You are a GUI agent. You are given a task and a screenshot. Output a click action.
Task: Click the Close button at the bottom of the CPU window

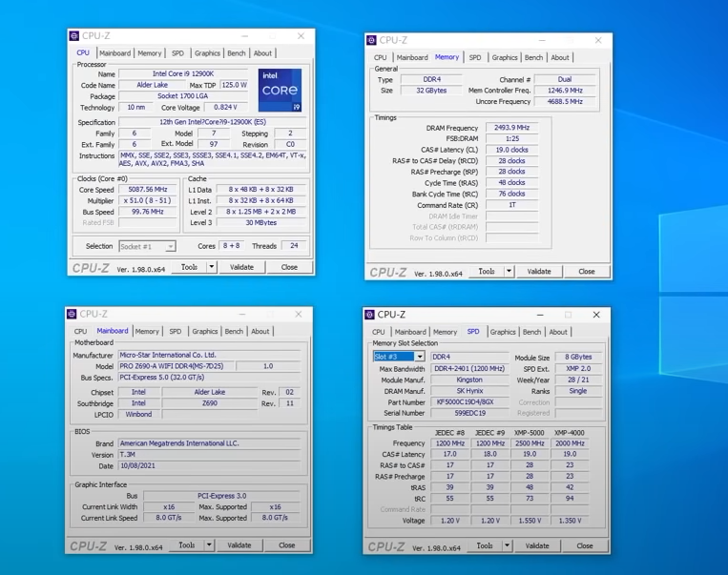tap(289, 267)
